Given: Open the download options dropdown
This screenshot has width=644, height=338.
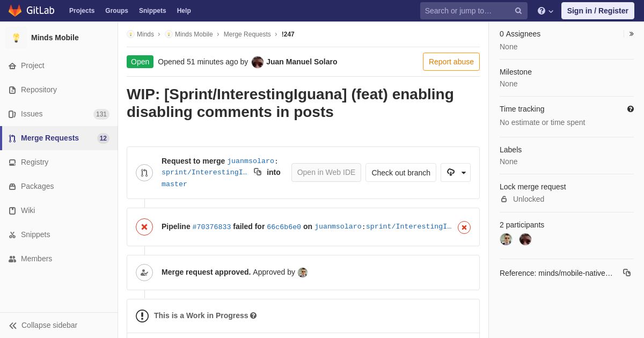Looking at the screenshot, I should [x=456, y=173].
